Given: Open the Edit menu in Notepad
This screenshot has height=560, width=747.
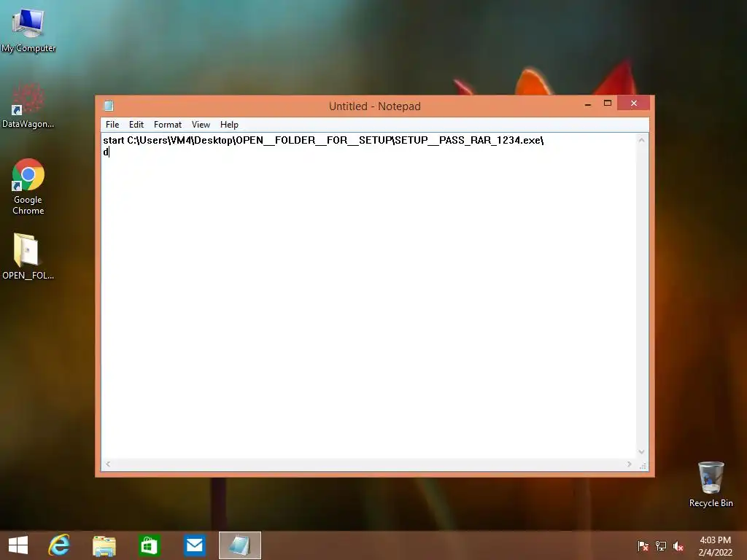Looking at the screenshot, I should pos(136,124).
